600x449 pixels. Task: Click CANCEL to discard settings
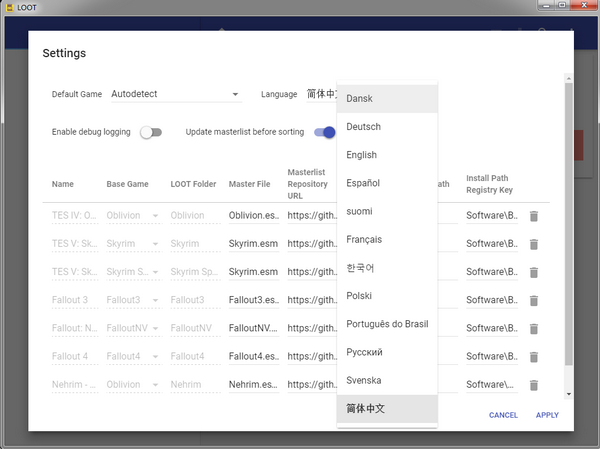click(503, 415)
